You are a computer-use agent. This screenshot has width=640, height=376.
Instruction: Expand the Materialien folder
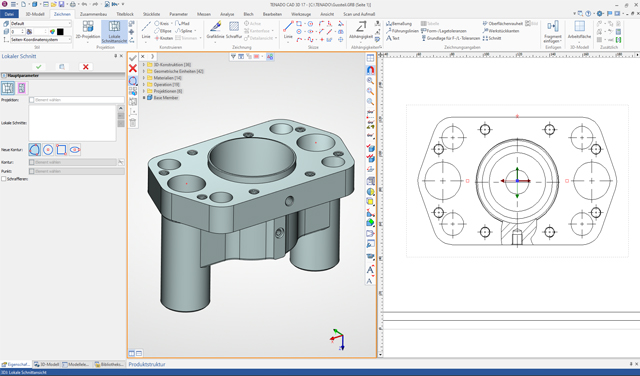click(x=144, y=78)
